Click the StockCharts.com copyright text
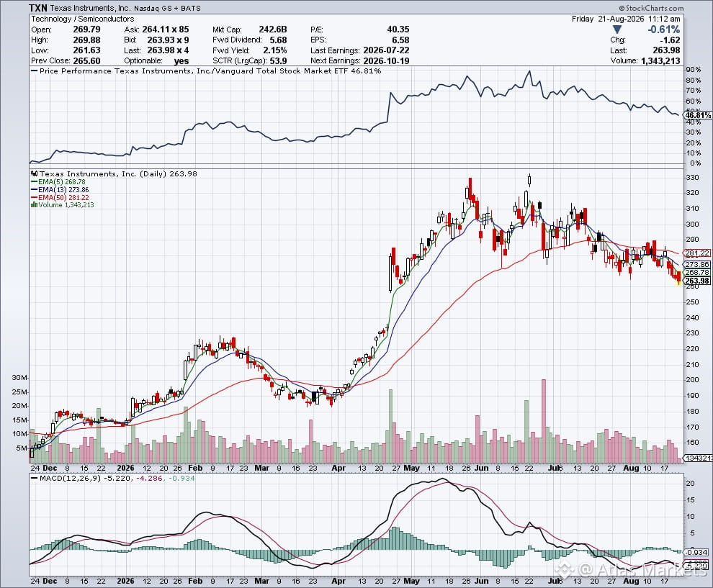This screenshot has height=588, width=713. [651, 8]
